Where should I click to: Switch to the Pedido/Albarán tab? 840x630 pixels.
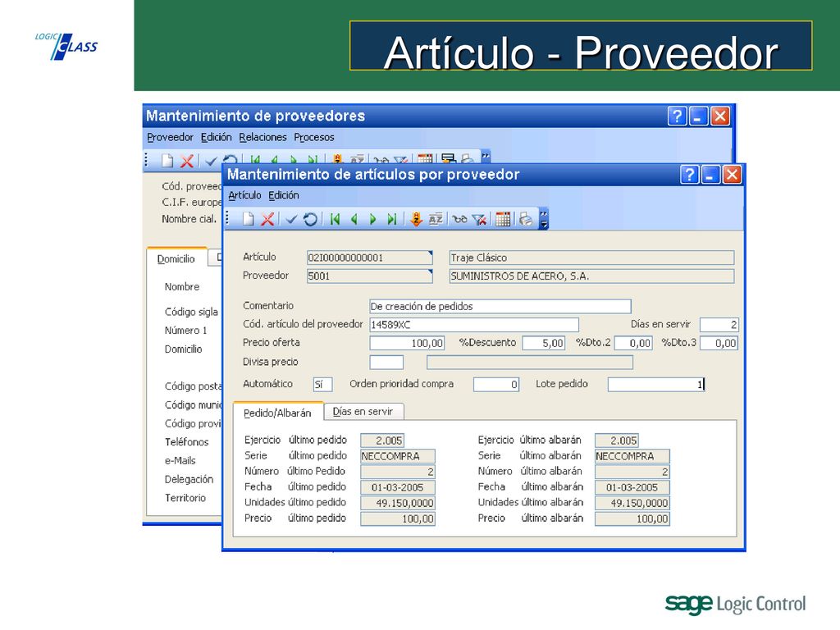coord(277,413)
